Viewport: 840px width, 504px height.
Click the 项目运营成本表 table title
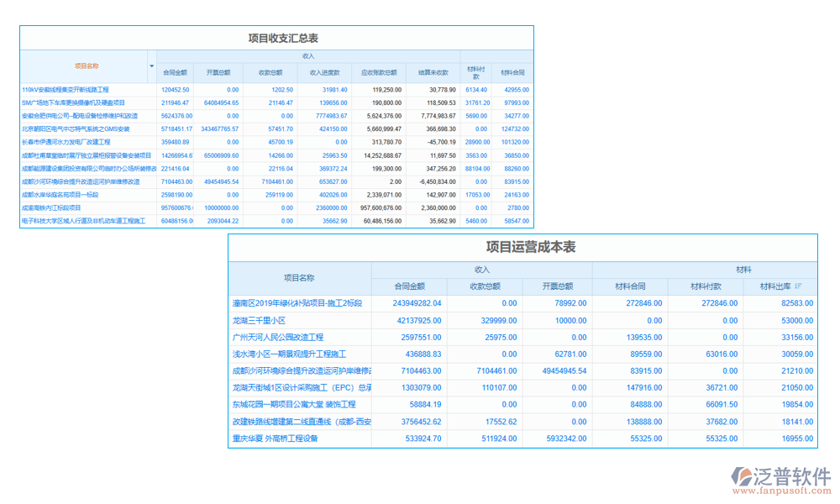(530, 246)
